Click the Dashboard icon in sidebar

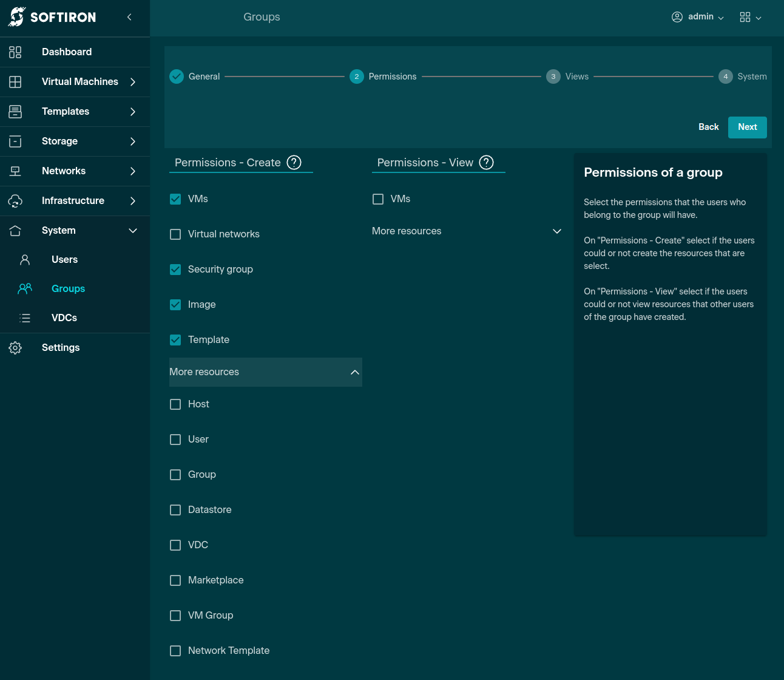pyautogui.click(x=15, y=52)
